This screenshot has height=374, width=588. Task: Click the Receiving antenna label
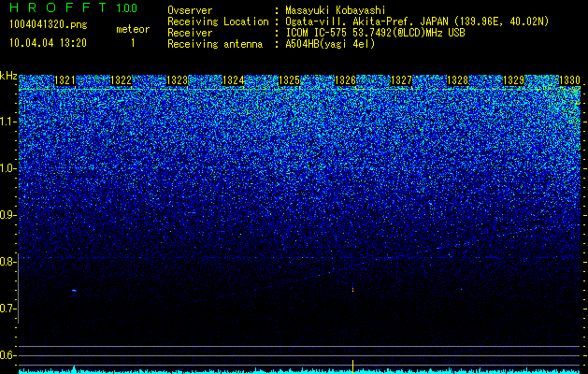click(x=215, y=44)
